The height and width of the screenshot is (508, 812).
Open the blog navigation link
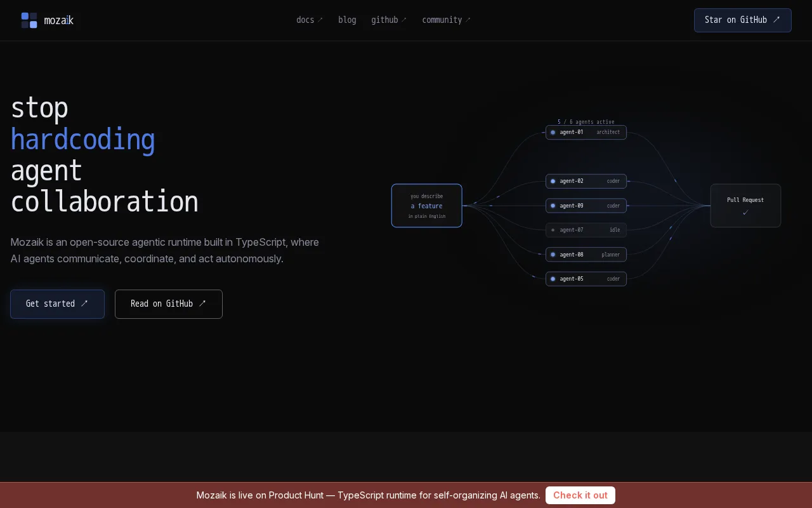point(347,20)
